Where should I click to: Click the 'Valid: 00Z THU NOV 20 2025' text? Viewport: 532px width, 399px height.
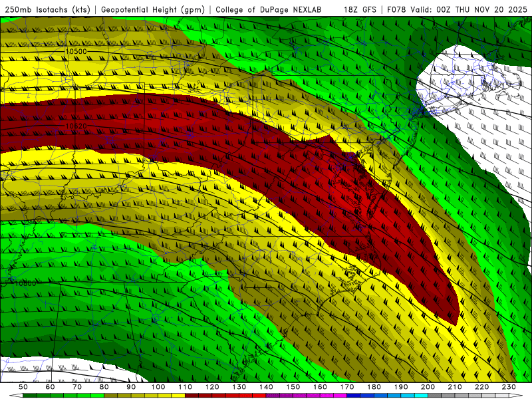tap(469, 10)
